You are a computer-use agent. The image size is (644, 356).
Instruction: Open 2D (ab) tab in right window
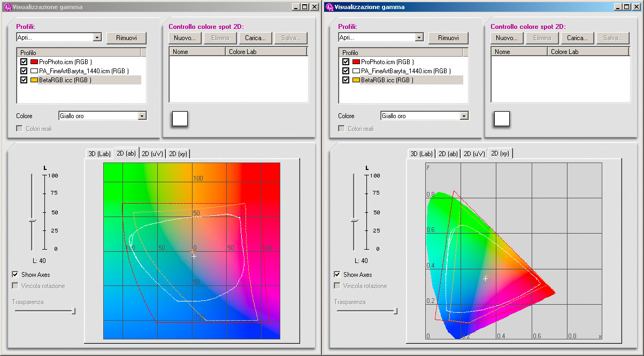point(448,154)
